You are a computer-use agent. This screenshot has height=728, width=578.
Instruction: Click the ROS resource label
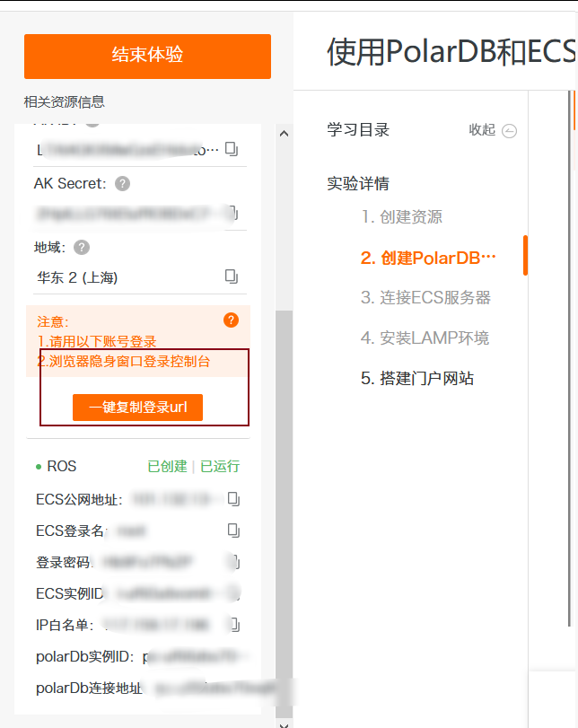tap(62, 466)
